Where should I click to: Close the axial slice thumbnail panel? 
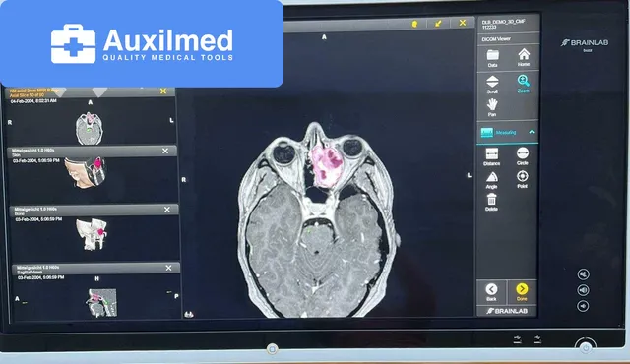click(163, 91)
